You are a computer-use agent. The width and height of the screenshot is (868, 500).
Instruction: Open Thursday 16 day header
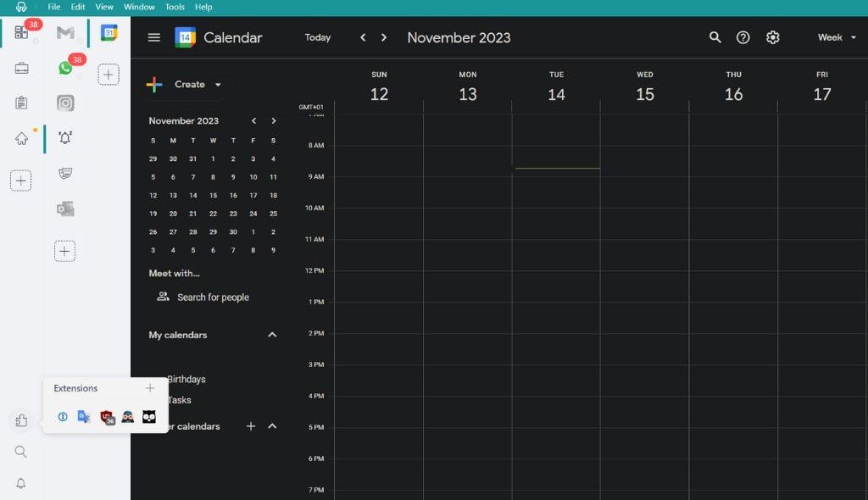click(733, 88)
